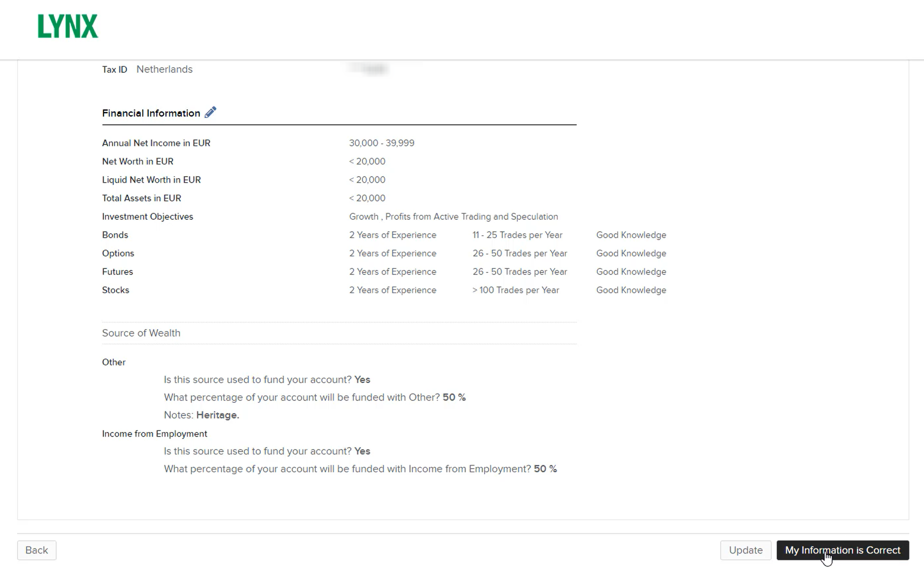The image size is (924, 574).
Task: Select Bonds Good Knowledge value
Action: click(x=631, y=235)
